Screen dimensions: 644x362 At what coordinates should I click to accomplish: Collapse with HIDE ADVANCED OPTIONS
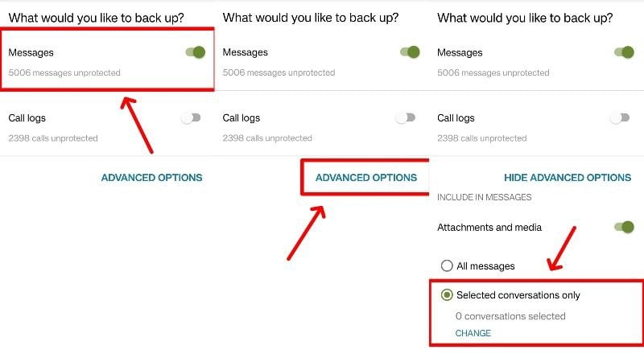pyautogui.click(x=568, y=178)
